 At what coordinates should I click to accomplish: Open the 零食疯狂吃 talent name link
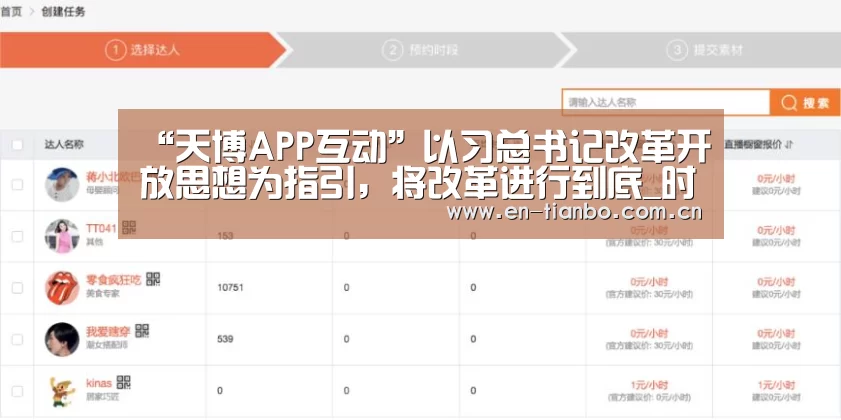(114, 280)
